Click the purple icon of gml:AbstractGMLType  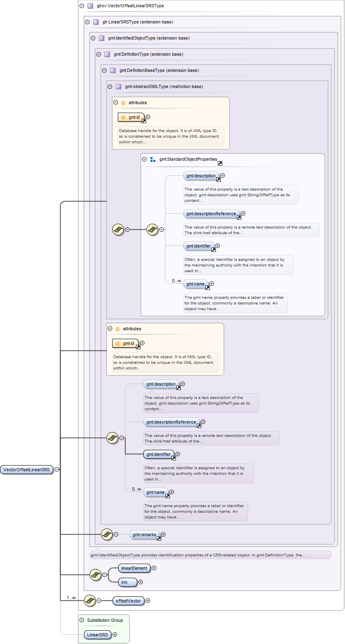click(119, 87)
